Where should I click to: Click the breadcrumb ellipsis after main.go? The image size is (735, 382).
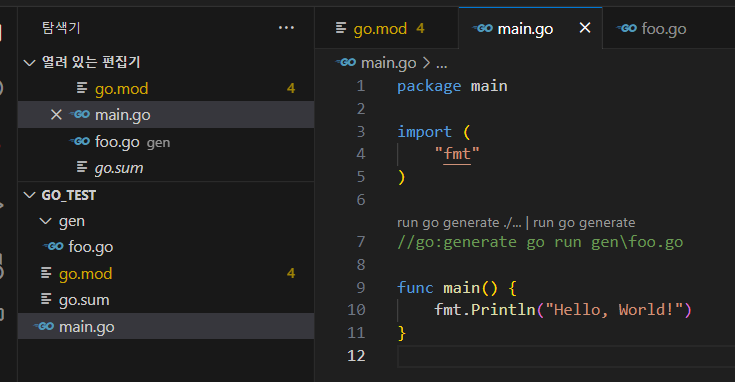point(441,63)
